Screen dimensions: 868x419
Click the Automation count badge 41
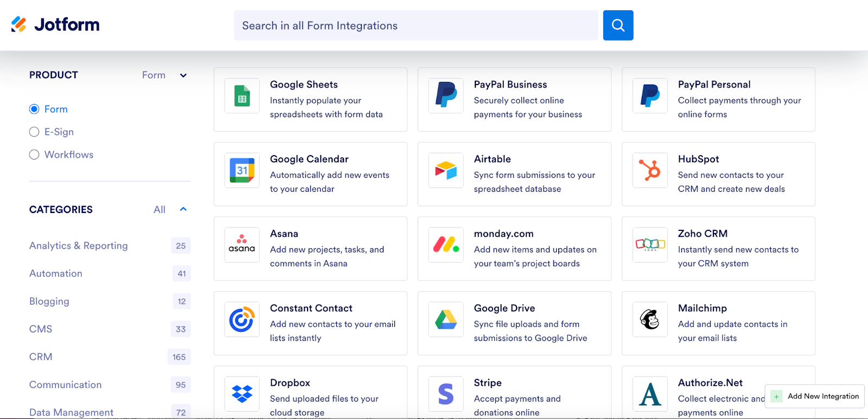(x=182, y=273)
